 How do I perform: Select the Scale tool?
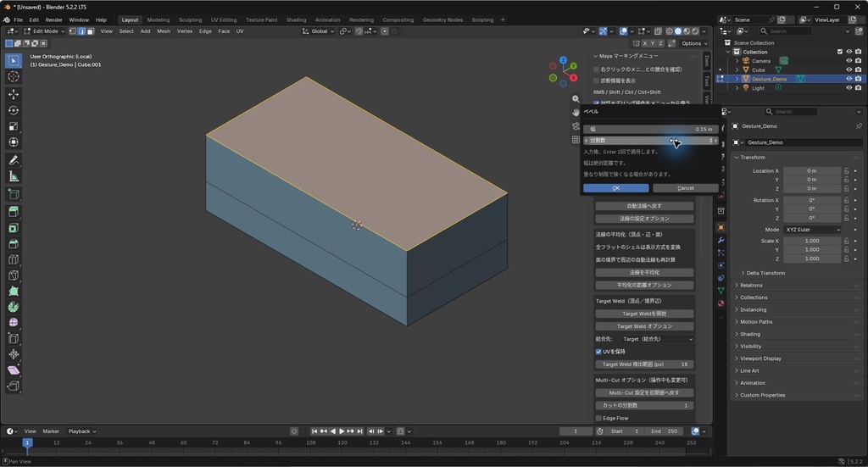pyautogui.click(x=14, y=127)
